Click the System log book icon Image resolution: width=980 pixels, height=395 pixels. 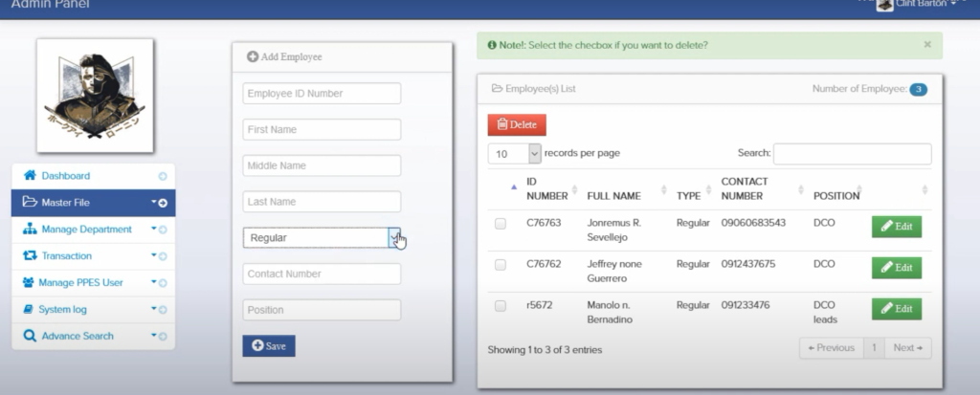coord(28,309)
